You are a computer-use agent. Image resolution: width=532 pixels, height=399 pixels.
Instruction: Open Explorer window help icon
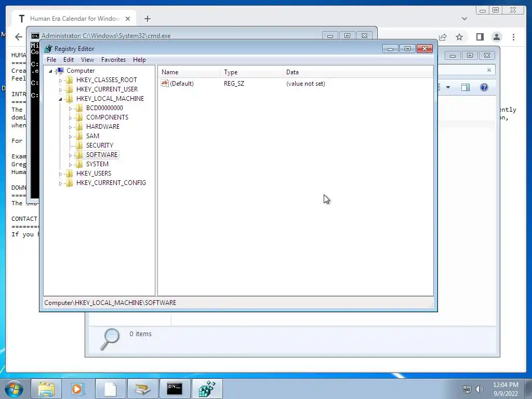(484, 87)
